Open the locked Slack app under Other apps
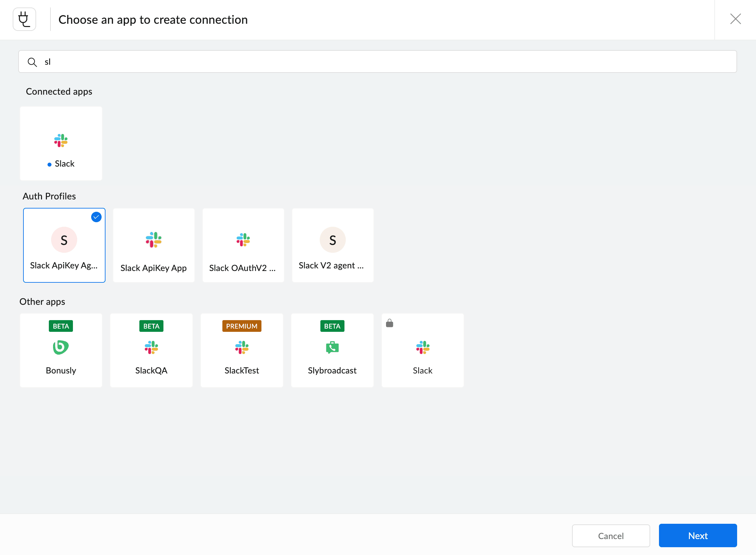The image size is (756, 555). click(x=423, y=350)
